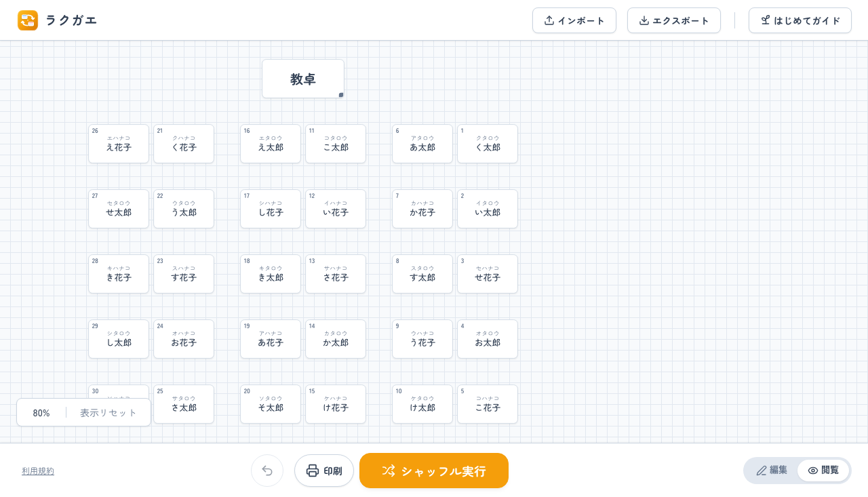Select seat 14 か太郎

336,339
